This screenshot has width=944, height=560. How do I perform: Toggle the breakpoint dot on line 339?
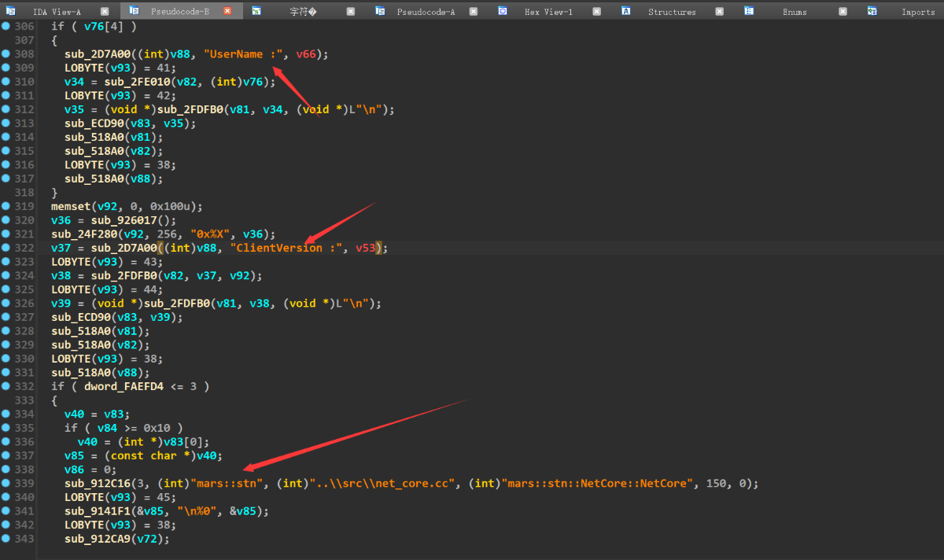(x=6, y=483)
